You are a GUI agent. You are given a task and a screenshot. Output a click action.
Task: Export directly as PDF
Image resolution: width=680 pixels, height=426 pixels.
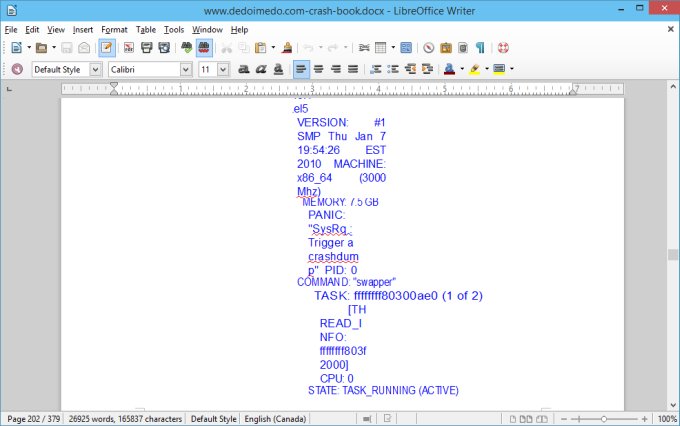129,48
